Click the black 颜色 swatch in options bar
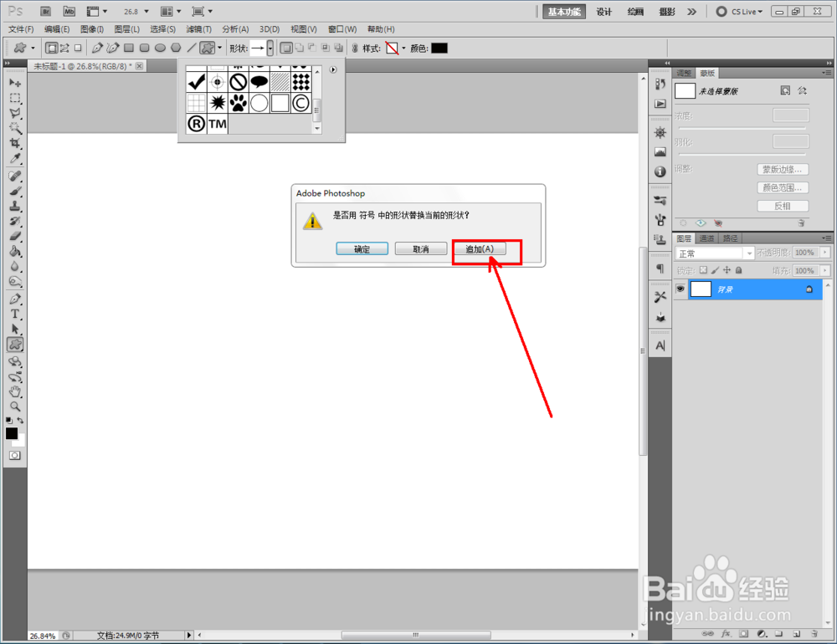This screenshot has height=644, width=837. coord(439,48)
